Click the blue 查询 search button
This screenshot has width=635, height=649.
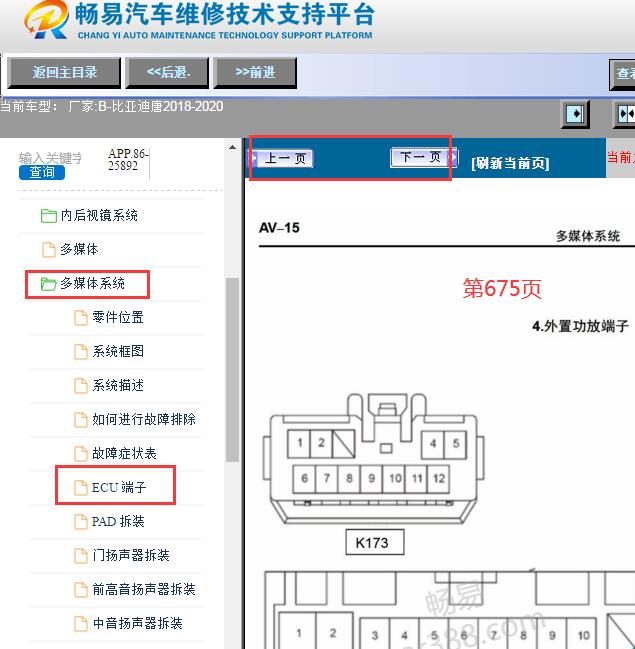point(42,172)
